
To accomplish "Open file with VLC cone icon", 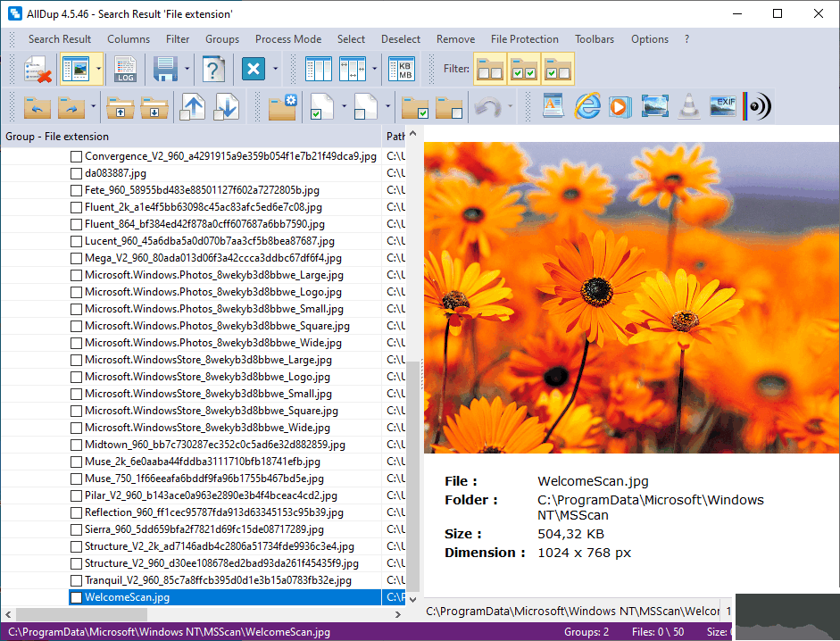I will pyautogui.click(x=688, y=107).
